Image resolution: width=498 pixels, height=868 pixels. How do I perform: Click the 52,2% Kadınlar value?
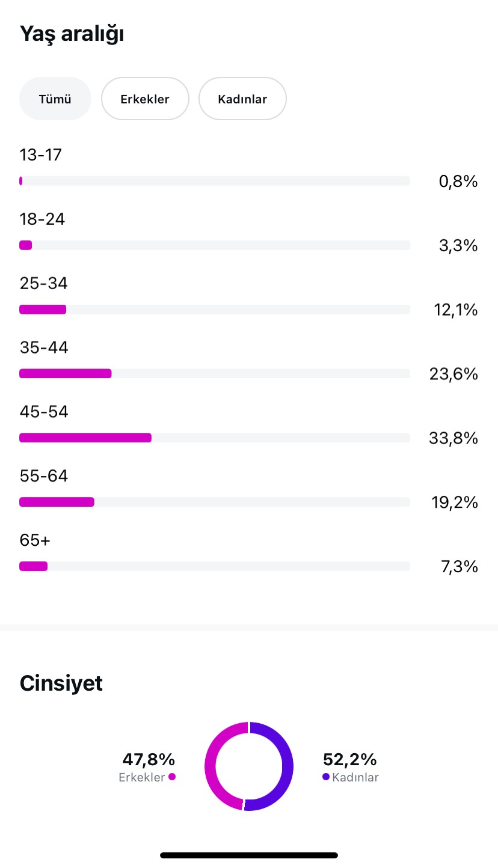tap(350, 759)
